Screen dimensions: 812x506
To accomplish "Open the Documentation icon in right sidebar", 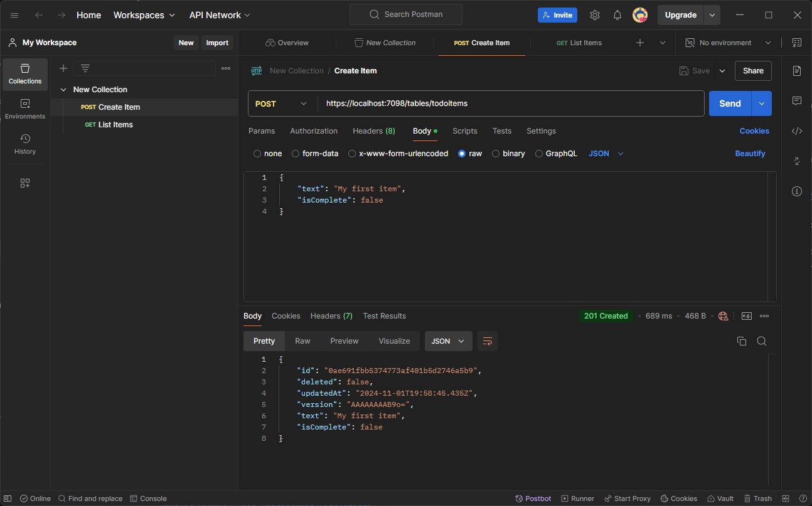I will click(797, 71).
